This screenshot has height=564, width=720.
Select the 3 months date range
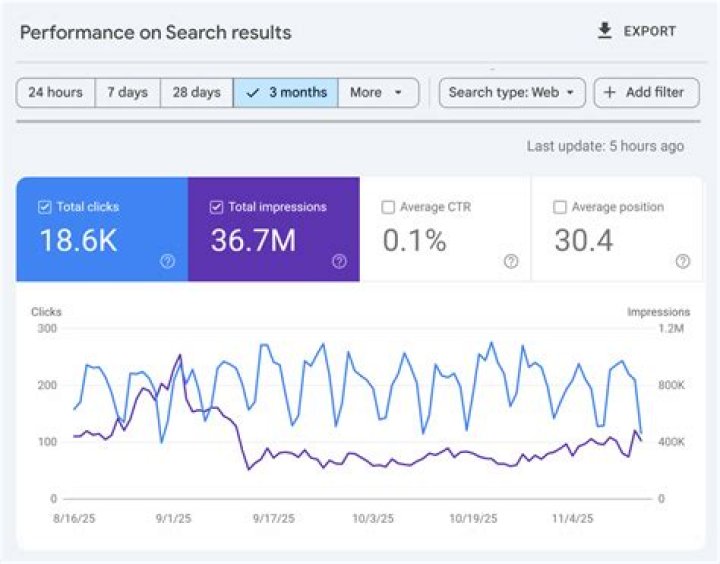tap(286, 92)
